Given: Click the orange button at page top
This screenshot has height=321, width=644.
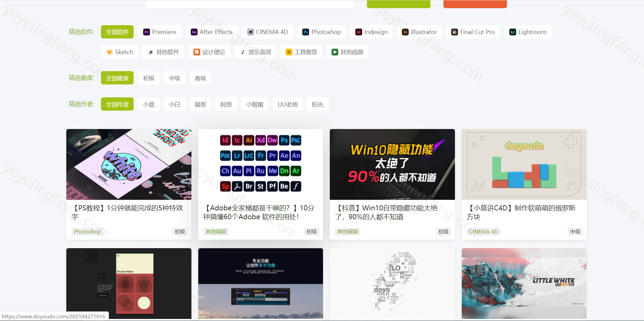Looking at the screenshot, I should [x=475, y=4].
